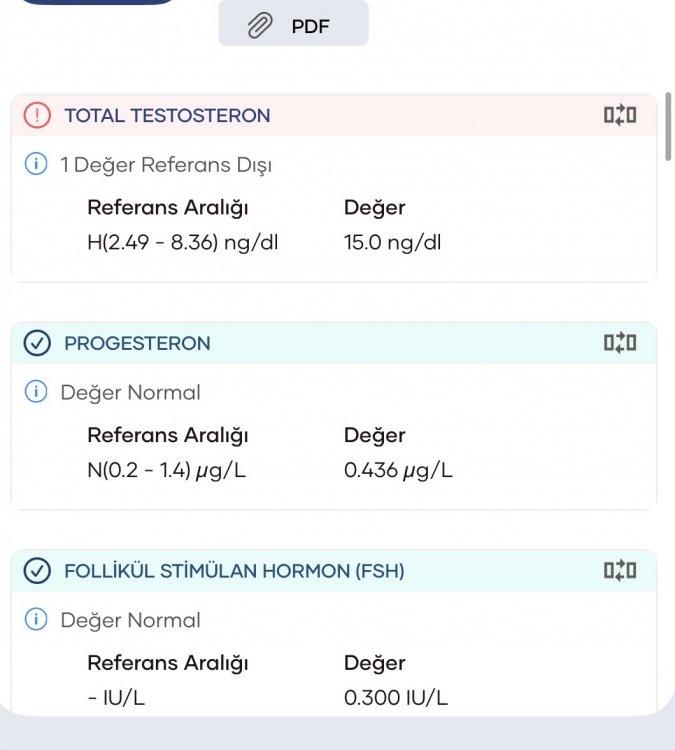Open compare icon for Total Testosteron
675x750 pixels.
click(620, 115)
